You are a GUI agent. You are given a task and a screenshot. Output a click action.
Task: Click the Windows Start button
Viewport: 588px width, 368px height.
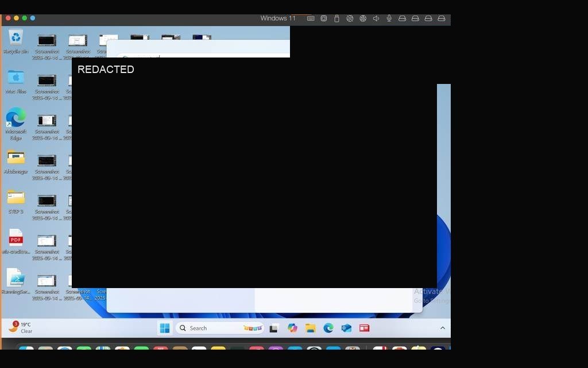165,328
